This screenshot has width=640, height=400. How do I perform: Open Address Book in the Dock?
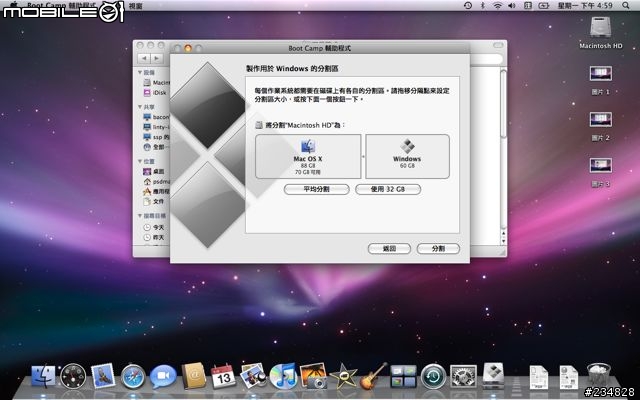[x=193, y=376]
